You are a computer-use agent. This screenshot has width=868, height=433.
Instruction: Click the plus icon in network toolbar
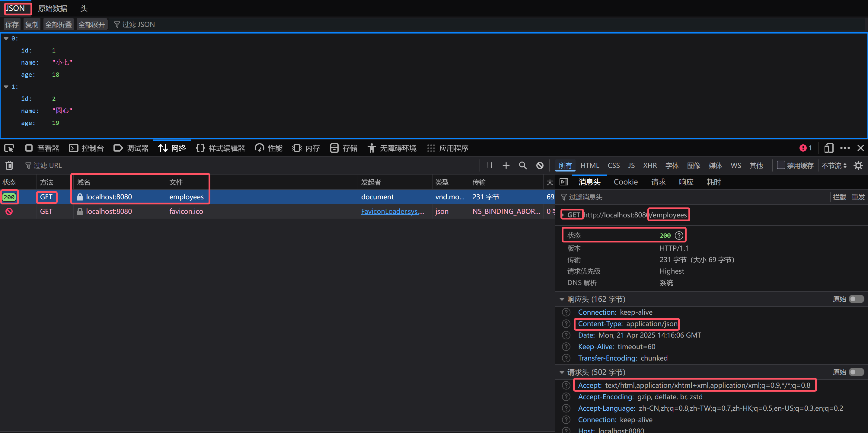pos(506,165)
